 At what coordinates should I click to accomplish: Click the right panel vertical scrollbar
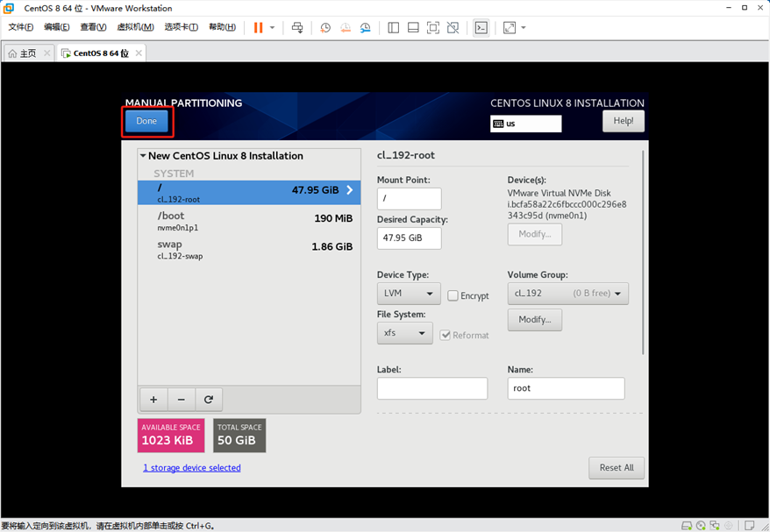pos(642,252)
